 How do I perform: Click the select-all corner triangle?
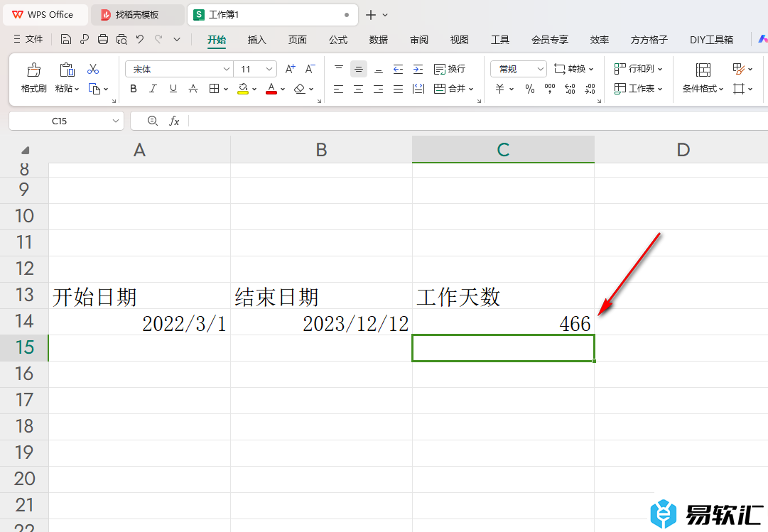click(x=24, y=150)
